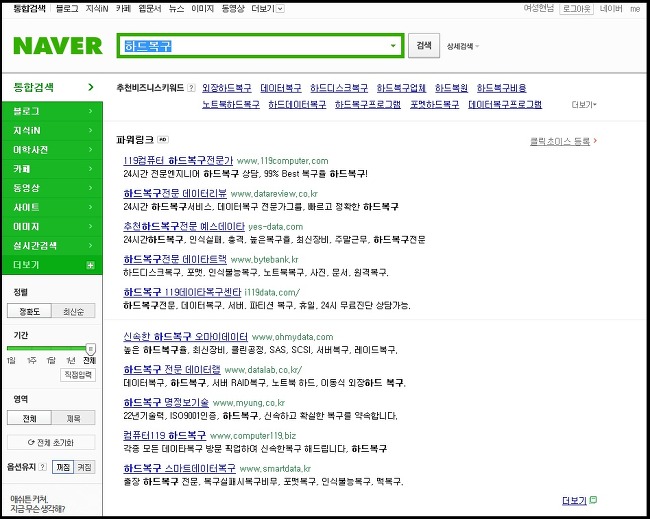Click the 외장하드복구 keyword link

point(227,88)
